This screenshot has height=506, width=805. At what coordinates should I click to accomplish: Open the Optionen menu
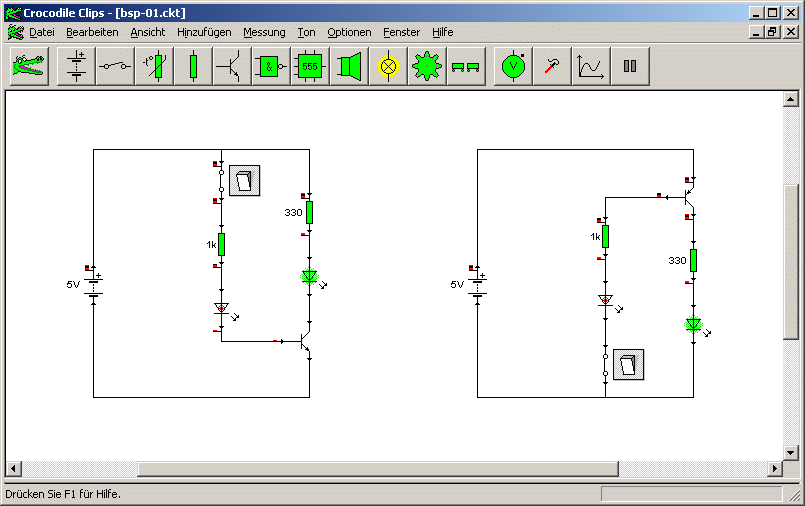(349, 32)
